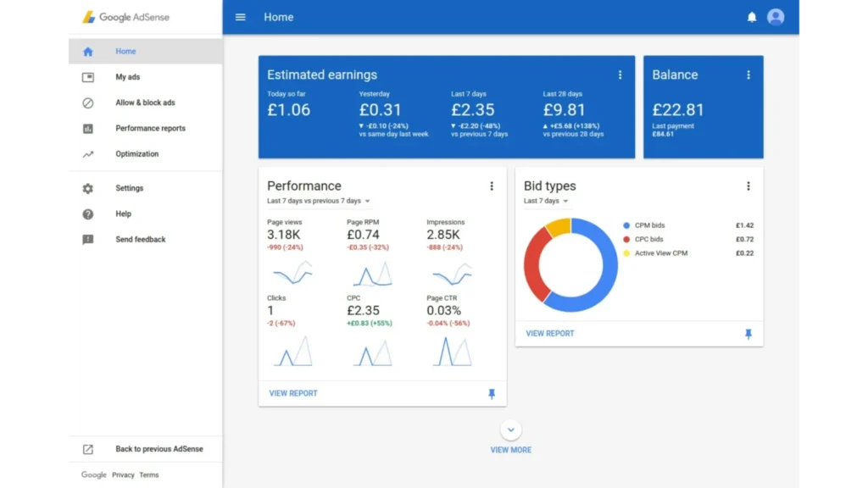Screen dimensions: 868x488
Task: Click the Send feedback icon
Action: (x=88, y=240)
